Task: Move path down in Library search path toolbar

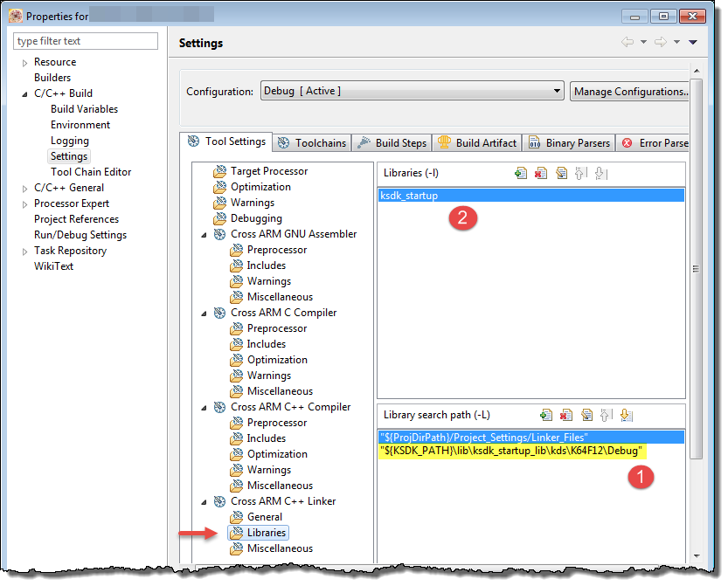Action: pos(627,415)
